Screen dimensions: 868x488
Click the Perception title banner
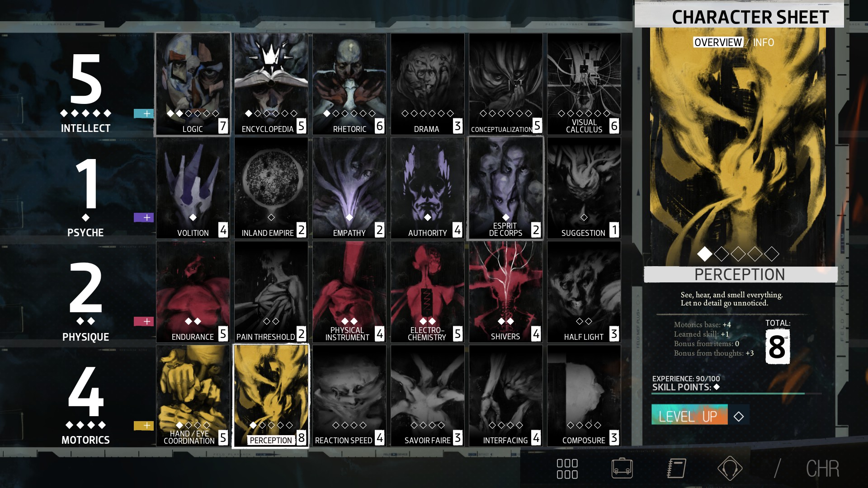[740, 274]
